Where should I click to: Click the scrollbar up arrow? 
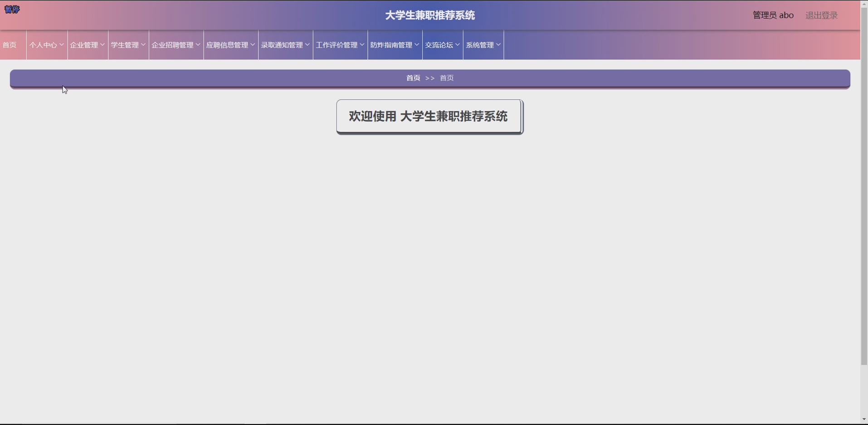[863, 3]
